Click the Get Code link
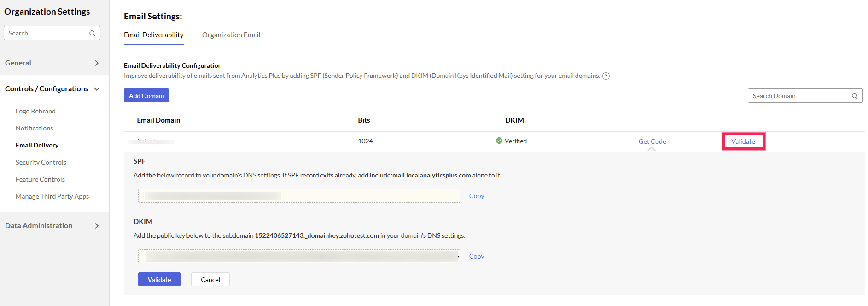Image resolution: width=868 pixels, height=306 pixels. [652, 141]
